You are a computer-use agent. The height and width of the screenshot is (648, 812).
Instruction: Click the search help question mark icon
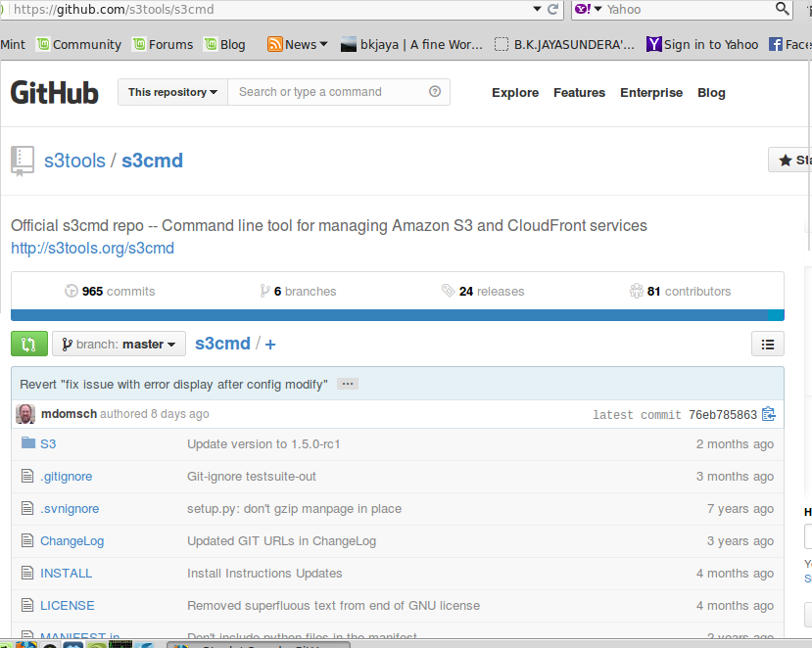point(435,92)
